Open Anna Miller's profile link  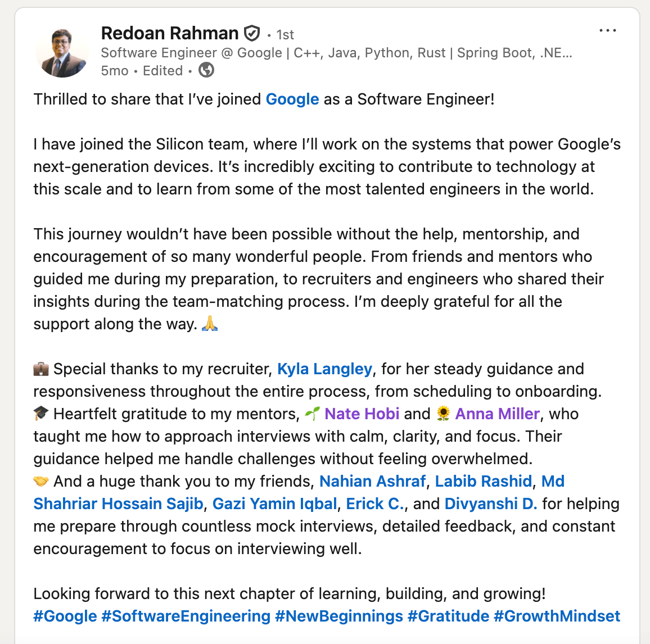coord(497,414)
